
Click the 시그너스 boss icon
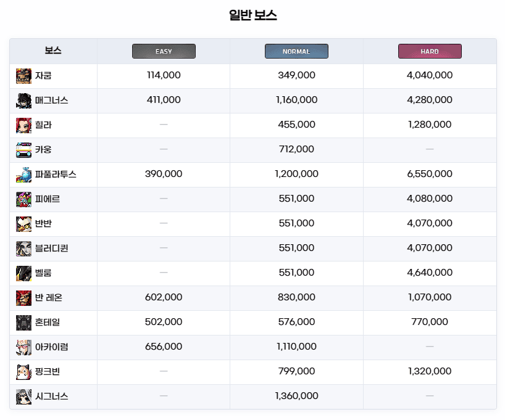(24, 397)
